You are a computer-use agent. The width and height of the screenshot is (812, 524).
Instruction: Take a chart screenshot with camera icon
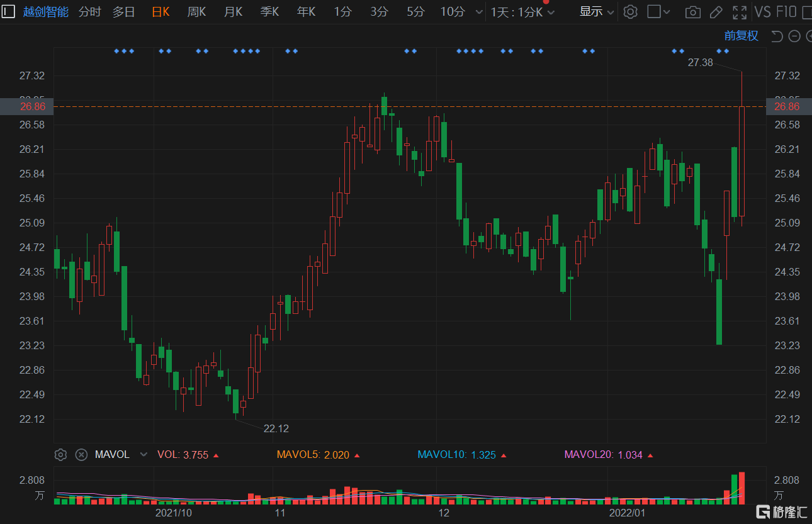tap(692, 12)
